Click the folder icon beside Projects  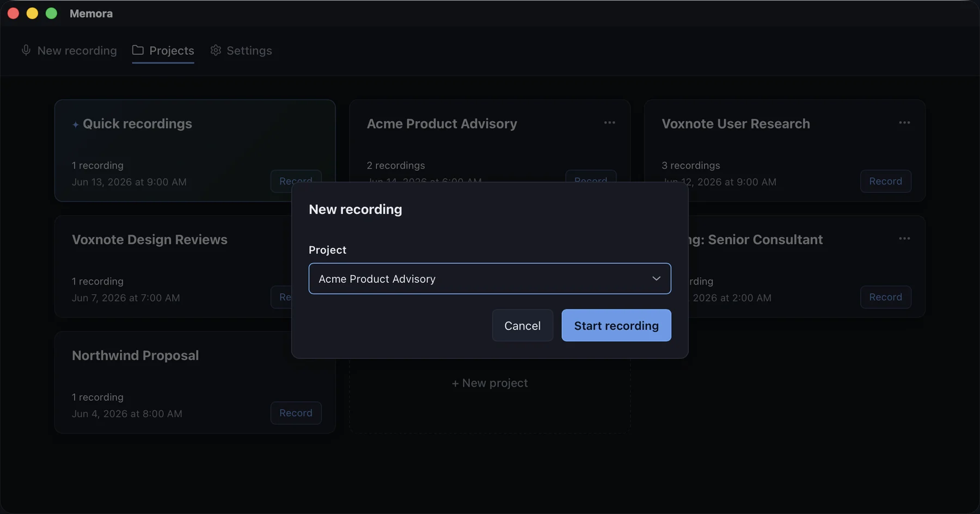[x=138, y=50]
